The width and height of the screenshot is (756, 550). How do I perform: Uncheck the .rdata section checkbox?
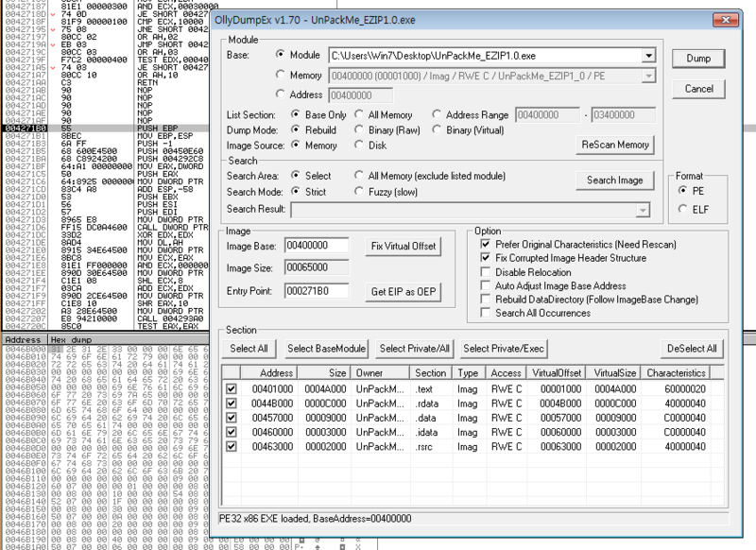point(232,403)
